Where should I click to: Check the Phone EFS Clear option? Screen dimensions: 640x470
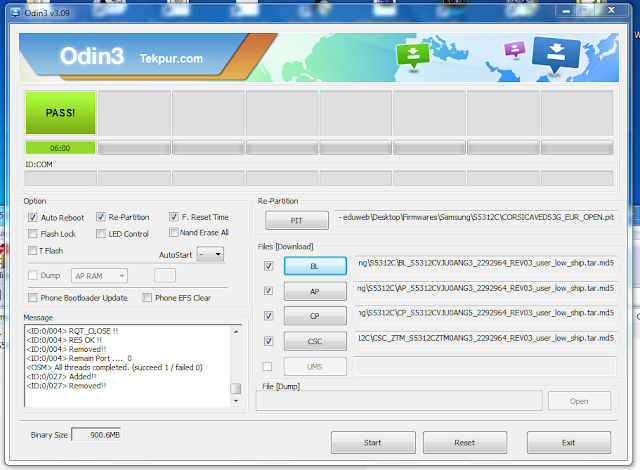pos(147,297)
